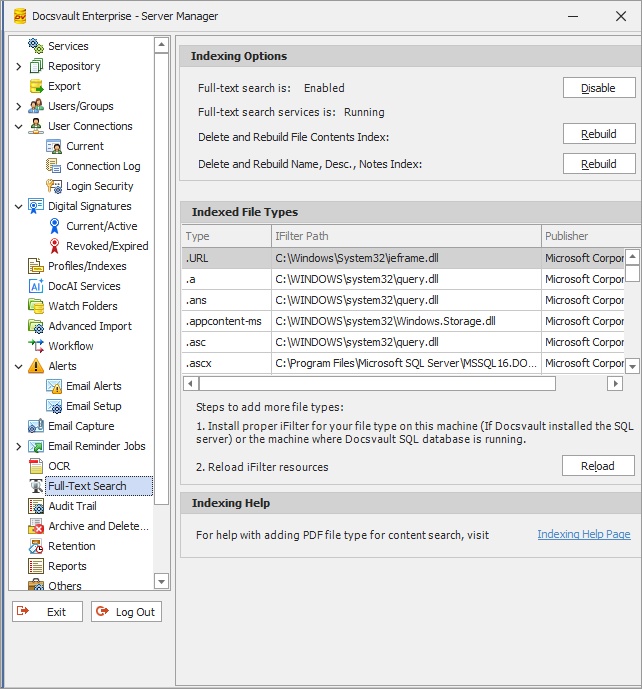Click the Connection Log icon

click(x=54, y=166)
